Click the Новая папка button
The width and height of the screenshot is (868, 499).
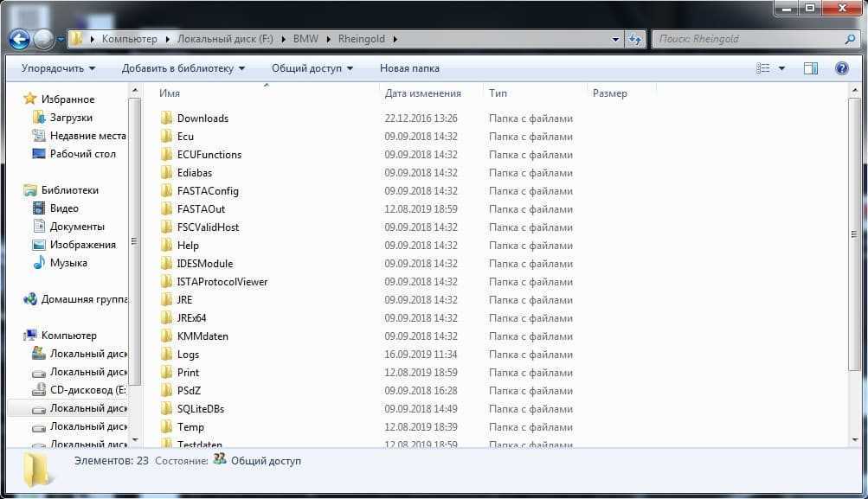pyautogui.click(x=409, y=68)
